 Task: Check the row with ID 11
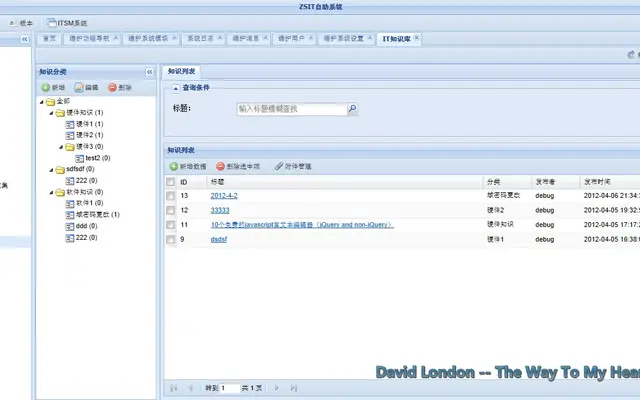171,225
